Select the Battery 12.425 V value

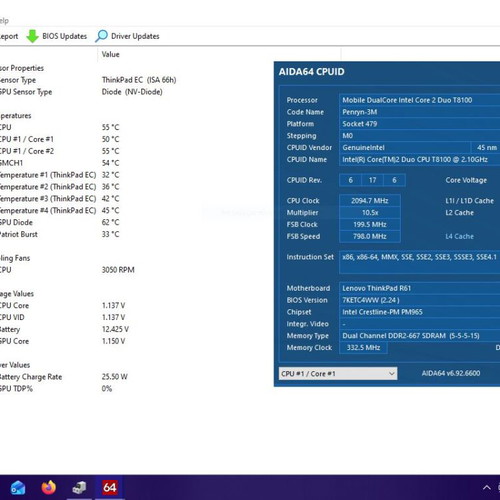coord(115,329)
